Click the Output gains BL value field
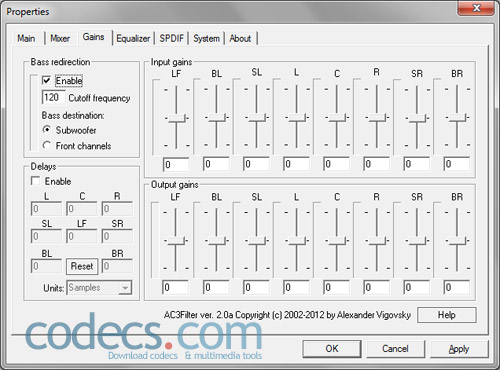This screenshot has height=370, width=500. (x=216, y=287)
